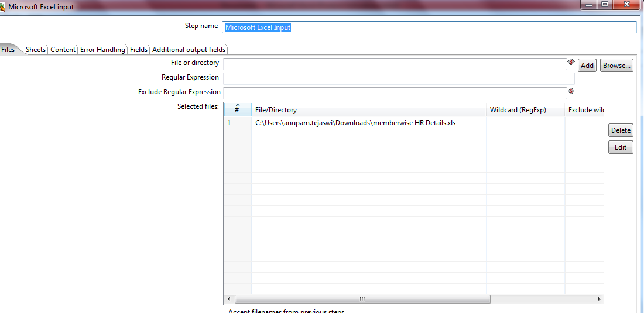Viewport: 644px width, 313px height.
Task: Click the horizontal scrollbar thumb in file table
Action: click(362, 300)
